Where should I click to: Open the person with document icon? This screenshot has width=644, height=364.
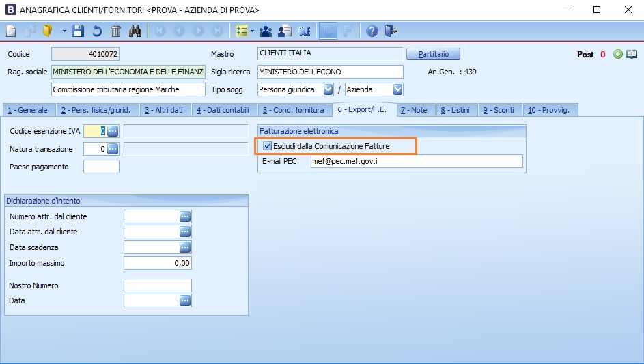tap(285, 31)
